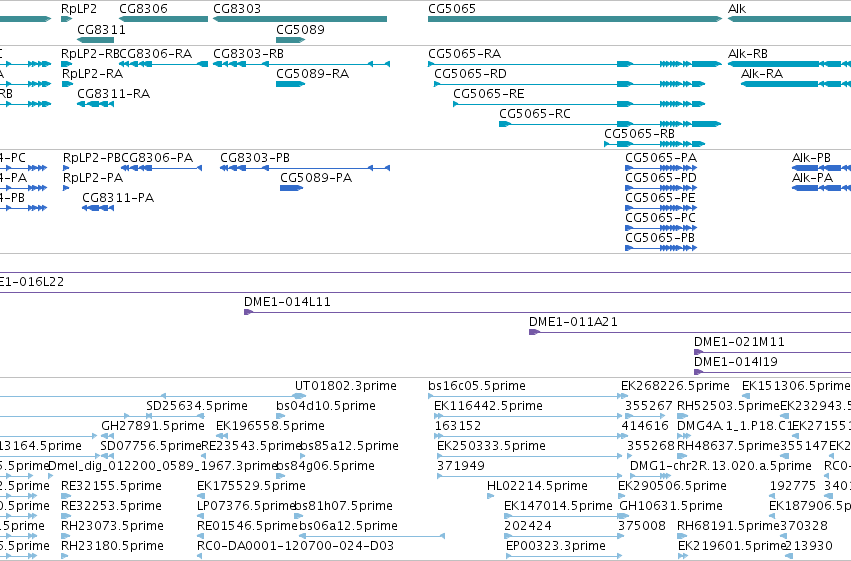851x561 pixels.
Task: Select the CG5089 gene label
Action: pos(300,30)
